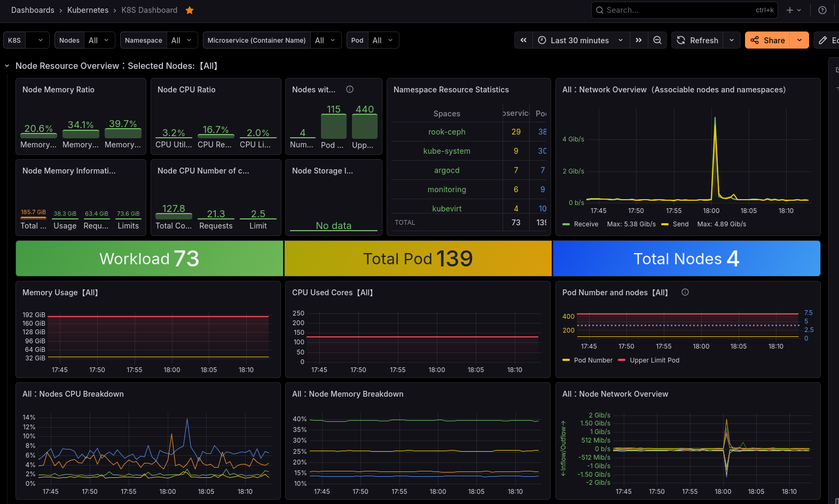Viewport: 839px width, 504px height.
Task: Open Node Memory Ratio panel title
Action: click(x=58, y=90)
